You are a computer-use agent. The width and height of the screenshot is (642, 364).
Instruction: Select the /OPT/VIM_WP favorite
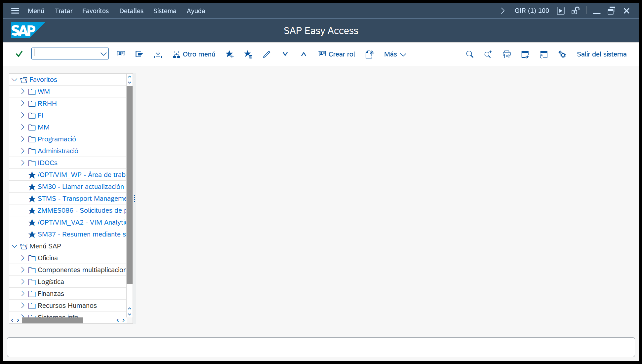click(x=81, y=175)
